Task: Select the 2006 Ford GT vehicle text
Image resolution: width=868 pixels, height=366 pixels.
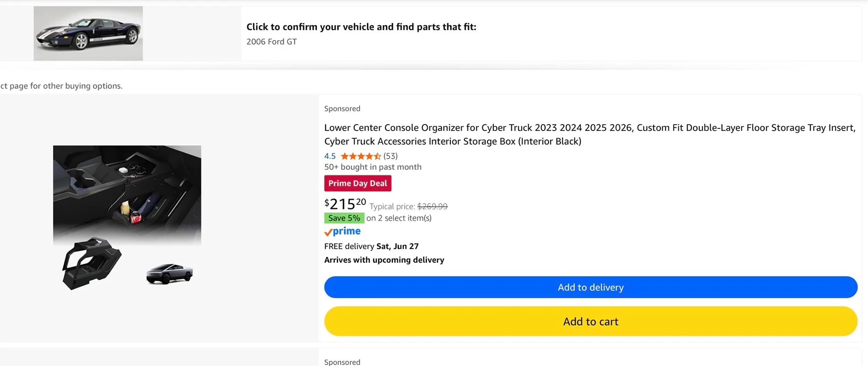Action: point(272,42)
